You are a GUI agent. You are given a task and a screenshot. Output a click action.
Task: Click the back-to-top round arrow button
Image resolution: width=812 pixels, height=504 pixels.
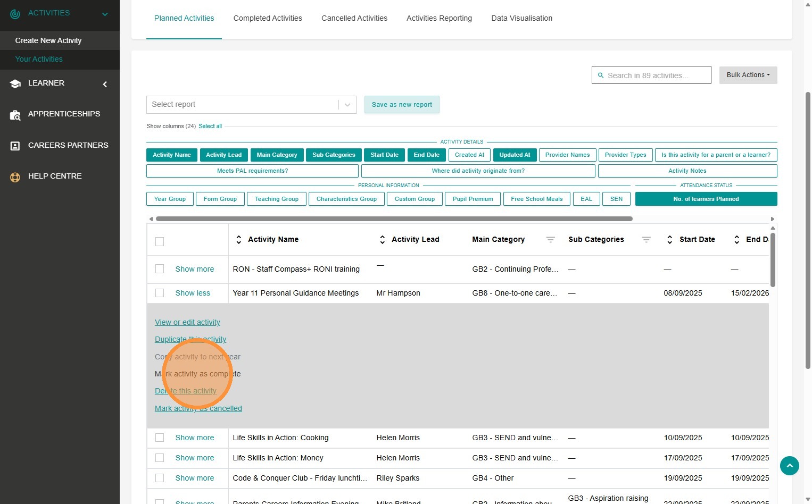pyautogui.click(x=790, y=466)
